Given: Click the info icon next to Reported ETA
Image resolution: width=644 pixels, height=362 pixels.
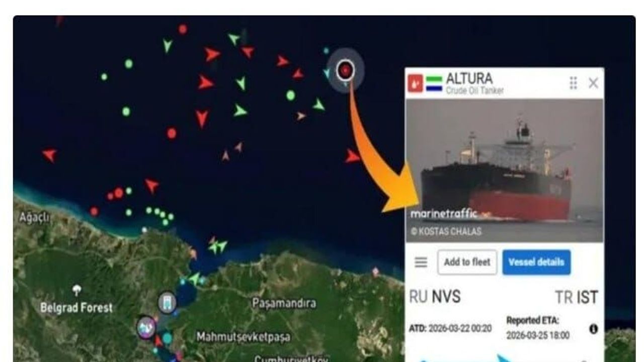Looking at the screenshot, I should pyautogui.click(x=594, y=329).
